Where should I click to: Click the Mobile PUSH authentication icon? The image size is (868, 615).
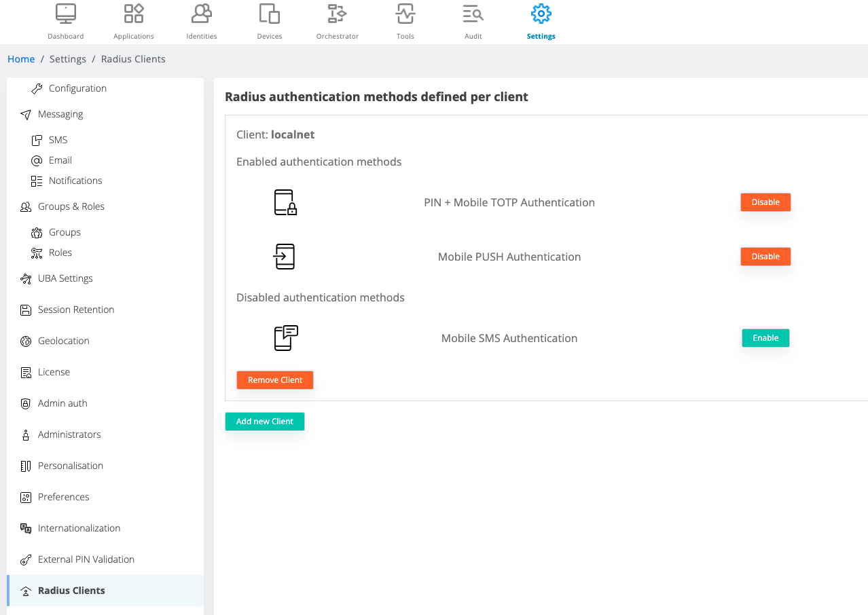284,256
